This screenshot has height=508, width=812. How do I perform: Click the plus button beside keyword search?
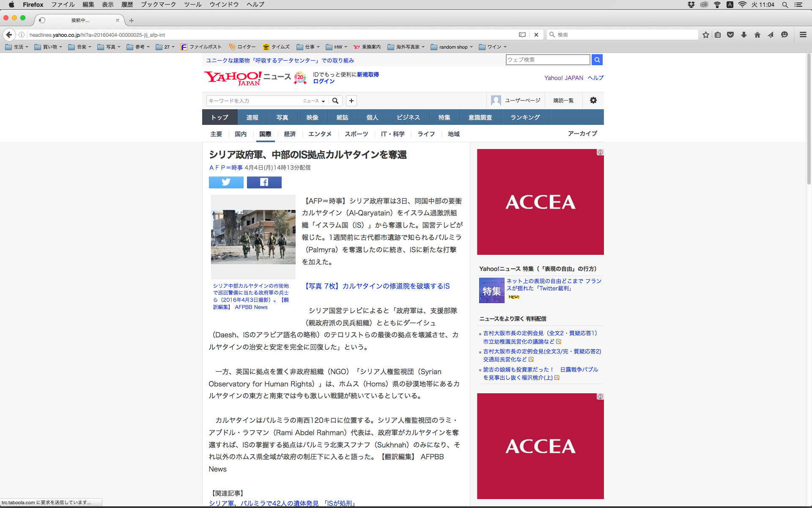[351, 101]
